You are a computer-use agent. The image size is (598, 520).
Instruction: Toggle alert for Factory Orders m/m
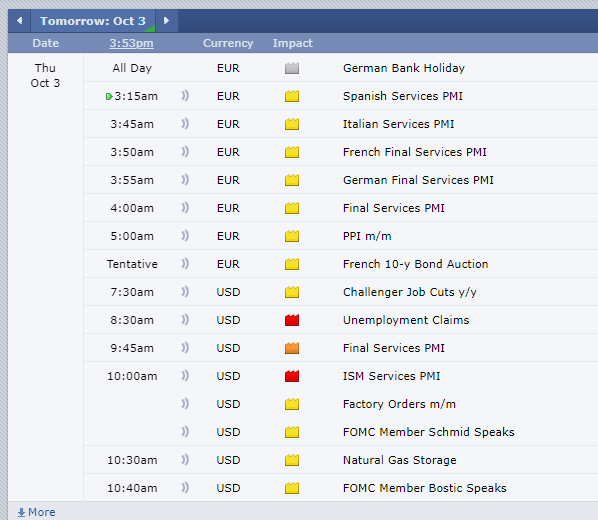(x=185, y=404)
